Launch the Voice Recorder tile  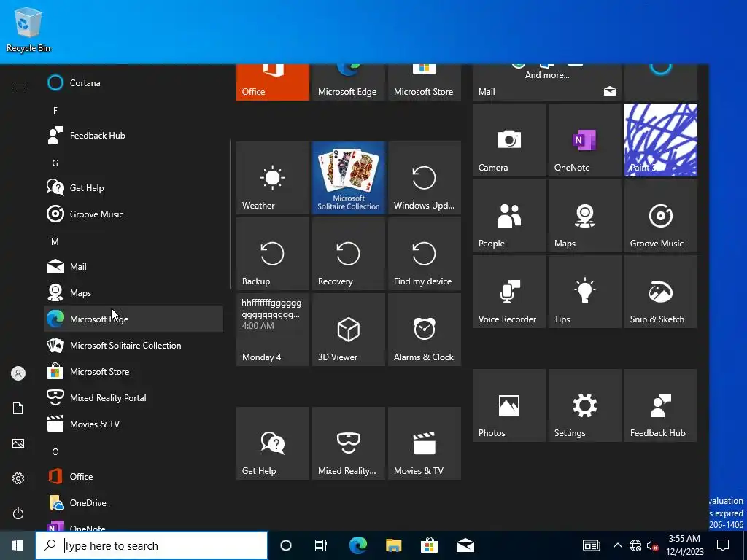(508, 292)
